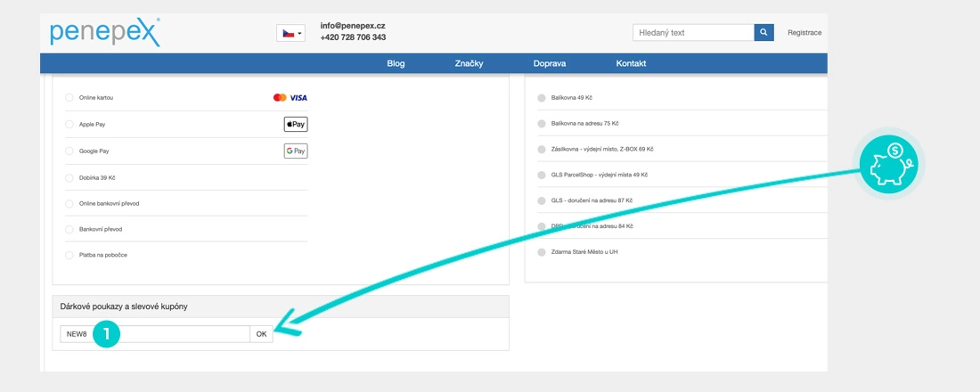The image size is (980, 392).
Task: Open the Doprava navigation item
Action: point(549,63)
